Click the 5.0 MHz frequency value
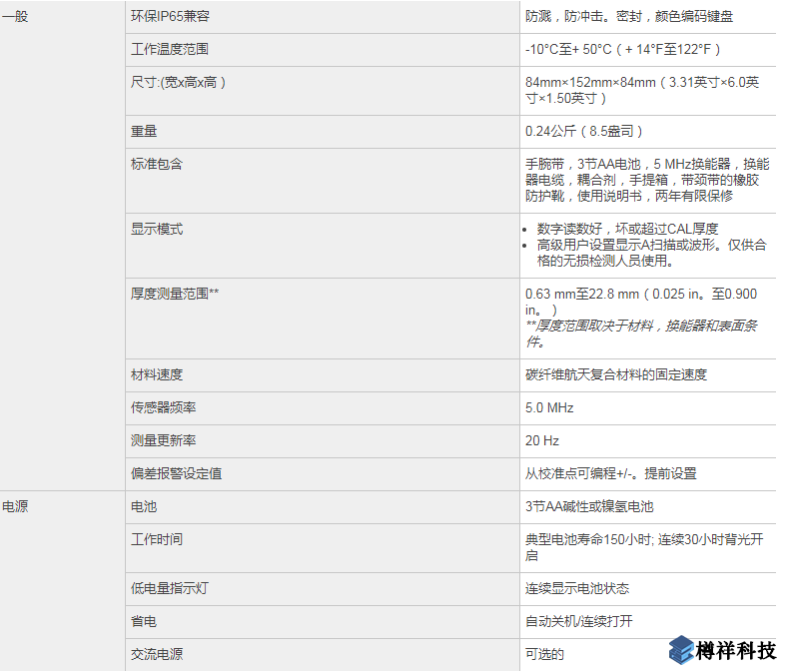Viewport: 785px width, 672px height. (x=549, y=407)
